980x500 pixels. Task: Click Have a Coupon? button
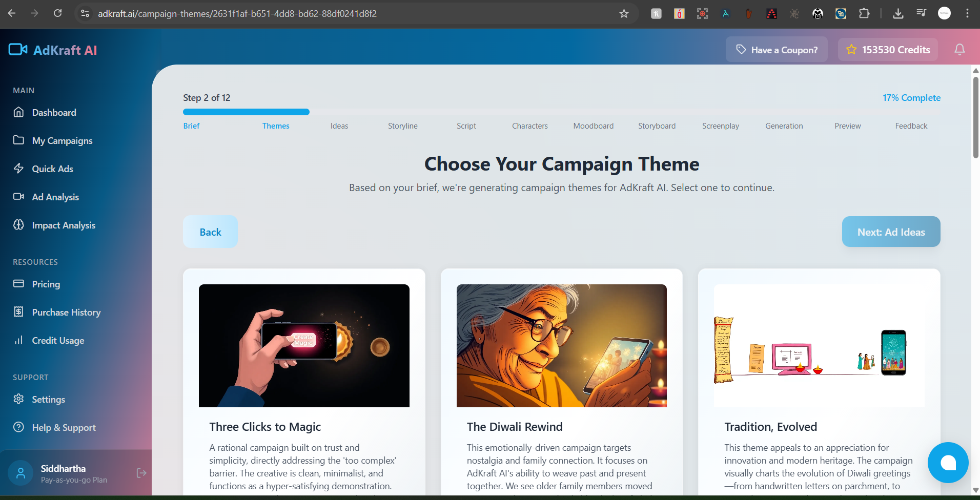pos(776,50)
